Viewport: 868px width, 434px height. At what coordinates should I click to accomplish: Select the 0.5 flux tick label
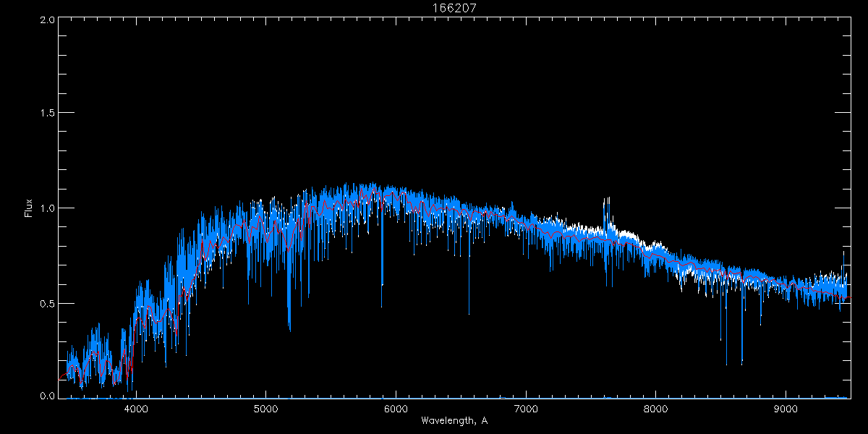[x=48, y=303]
